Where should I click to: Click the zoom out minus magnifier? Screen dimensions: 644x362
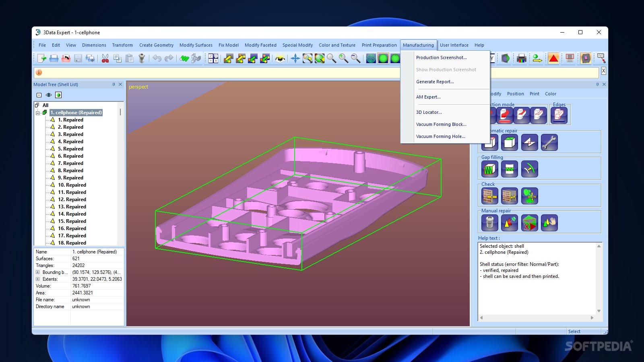pyautogui.click(x=356, y=58)
